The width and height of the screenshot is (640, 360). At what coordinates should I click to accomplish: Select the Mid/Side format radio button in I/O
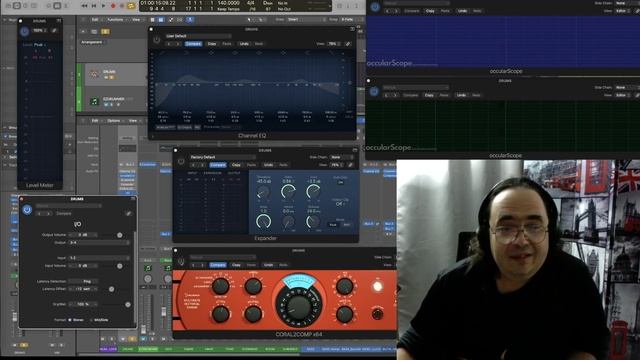coord(91,320)
